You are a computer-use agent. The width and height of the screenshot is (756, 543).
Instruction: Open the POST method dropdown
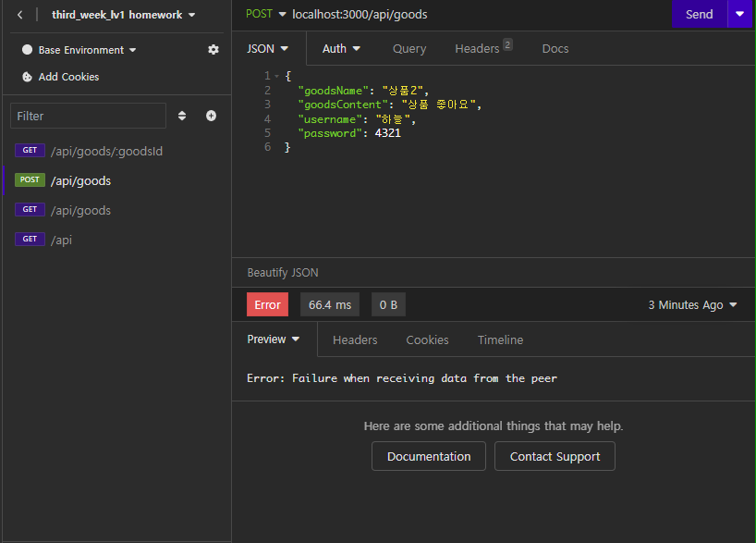coord(265,14)
